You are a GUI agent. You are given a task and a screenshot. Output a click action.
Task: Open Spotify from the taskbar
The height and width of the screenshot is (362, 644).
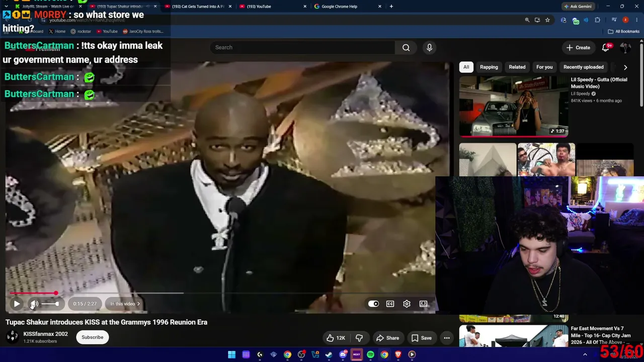pos(370,354)
